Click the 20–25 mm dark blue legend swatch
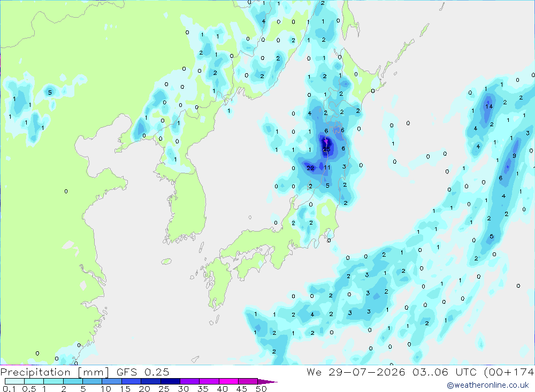The image size is (535, 392). coord(150,381)
